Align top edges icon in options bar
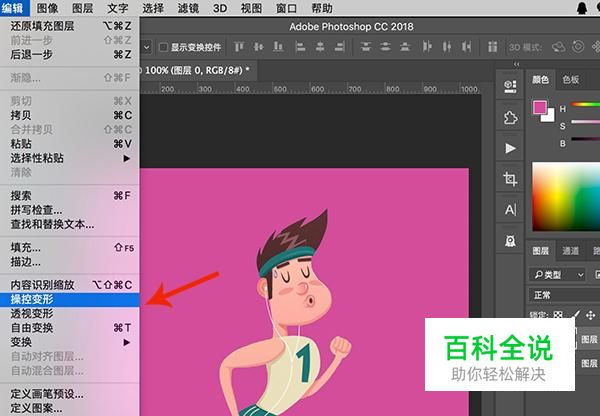600x416 pixels. 239,47
